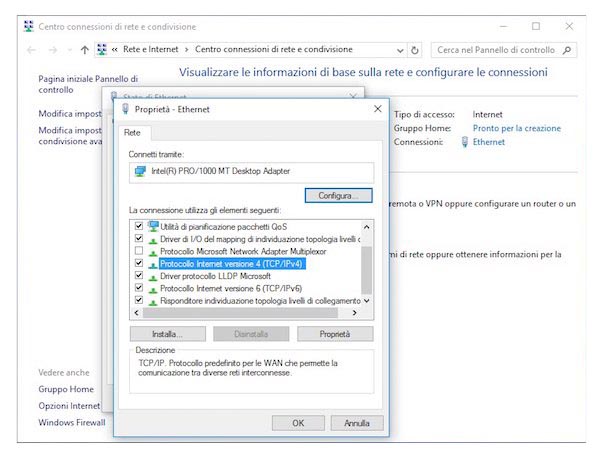Viewport: 610px width, 456px height.
Task: Uncheck Protocollo Internet versione 4 checkbox
Action: pos(138,263)
